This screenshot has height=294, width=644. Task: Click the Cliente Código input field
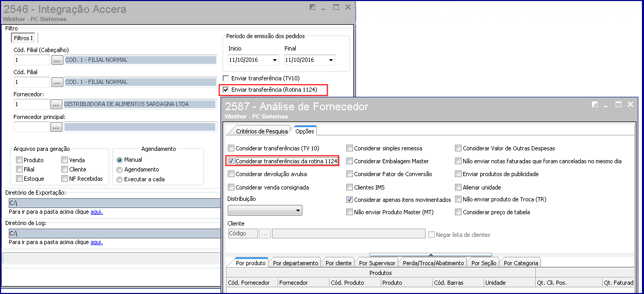[243, 234]
